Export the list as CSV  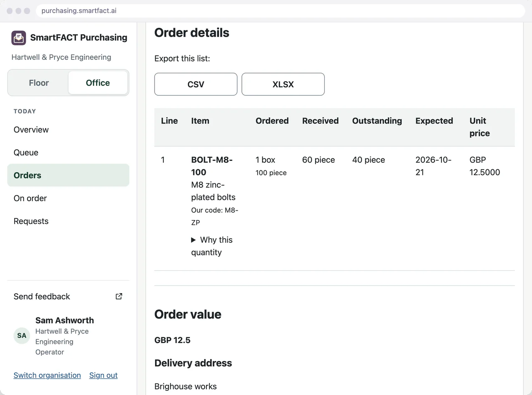click(x=196, y=84)
